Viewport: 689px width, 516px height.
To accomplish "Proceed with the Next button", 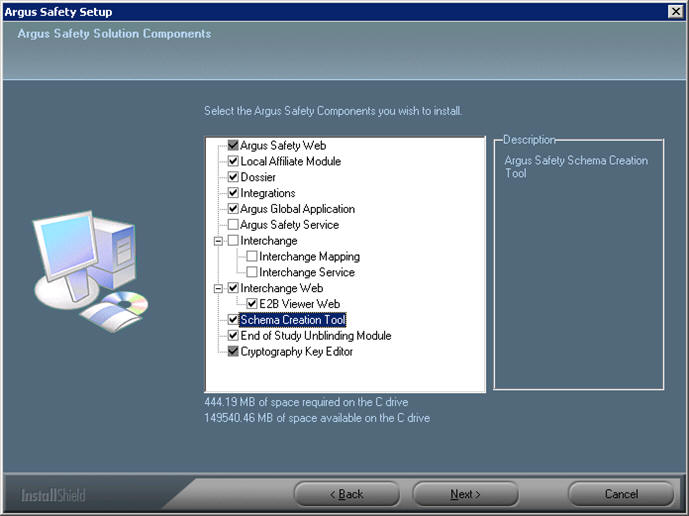I will pyautogui.click(x=465, y=494).
